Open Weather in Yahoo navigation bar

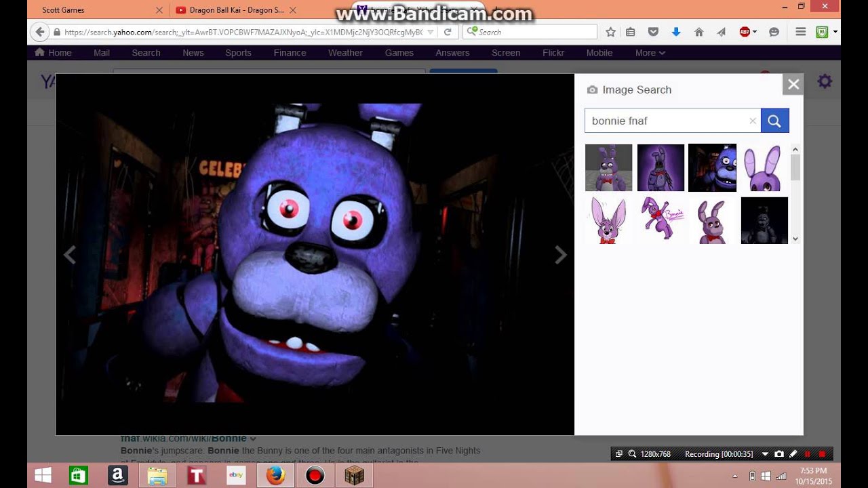345,53
